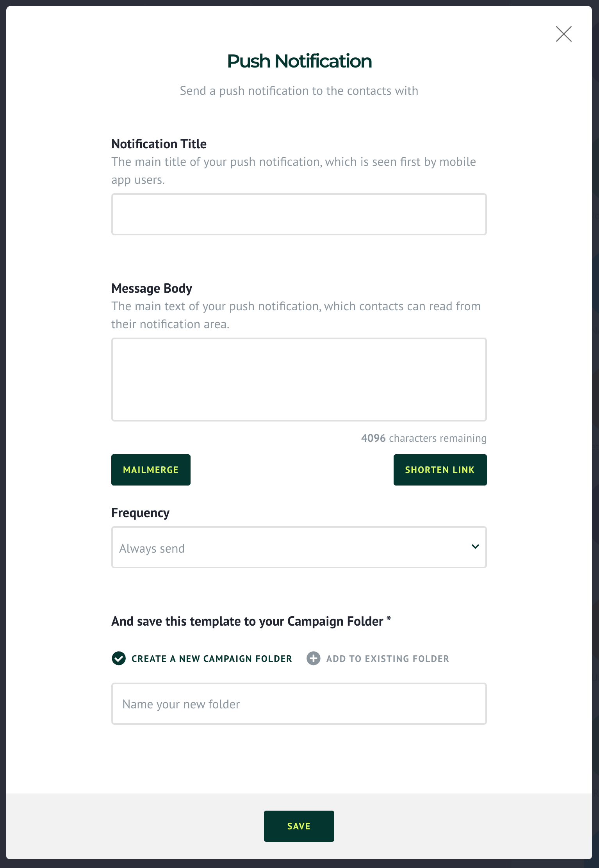
Task: Click the checkmark icon for new campaign folder
Action: click(119, 658)
